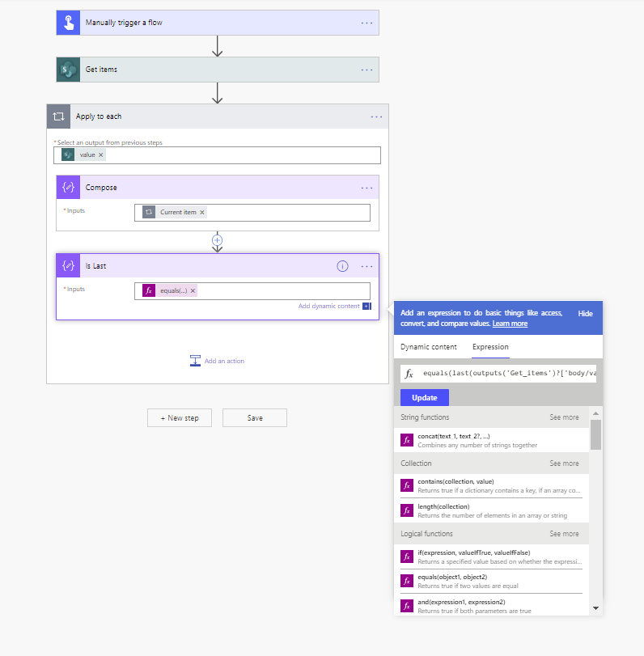Click the Apply to each header title

[x=99, y=116]
